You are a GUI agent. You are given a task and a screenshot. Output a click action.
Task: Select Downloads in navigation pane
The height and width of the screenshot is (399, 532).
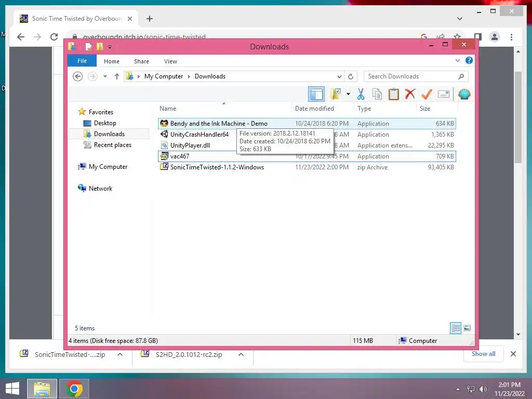pos(109,134)
